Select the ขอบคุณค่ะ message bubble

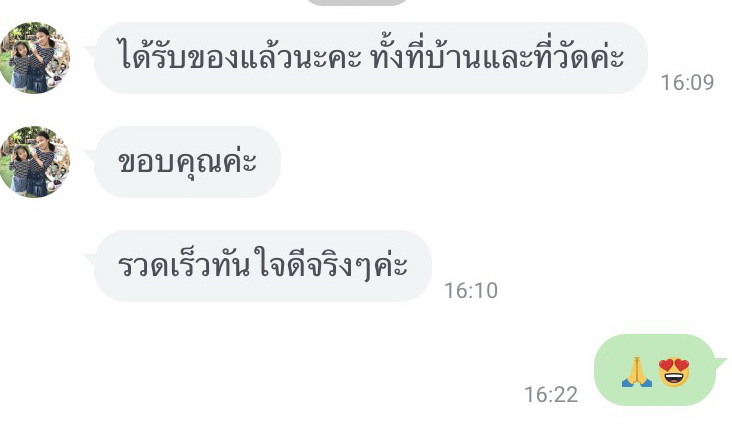pyautogui.click(x=187, y=162)
